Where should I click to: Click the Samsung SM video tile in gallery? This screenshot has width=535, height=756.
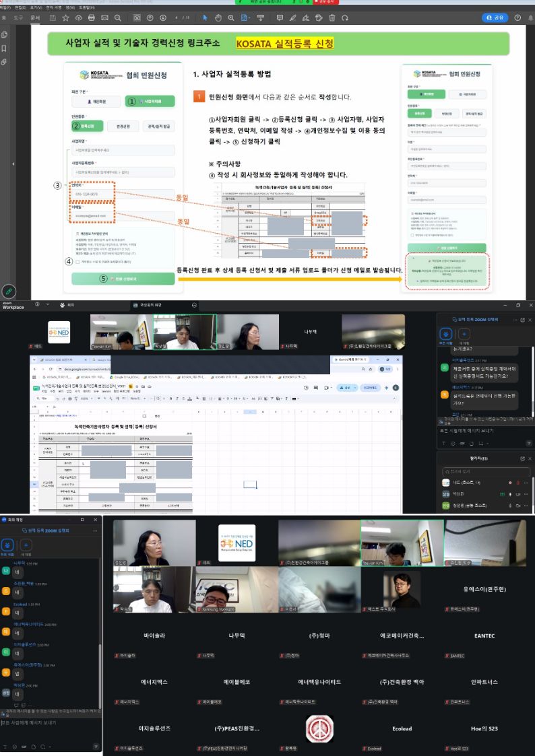coord(237,590)
